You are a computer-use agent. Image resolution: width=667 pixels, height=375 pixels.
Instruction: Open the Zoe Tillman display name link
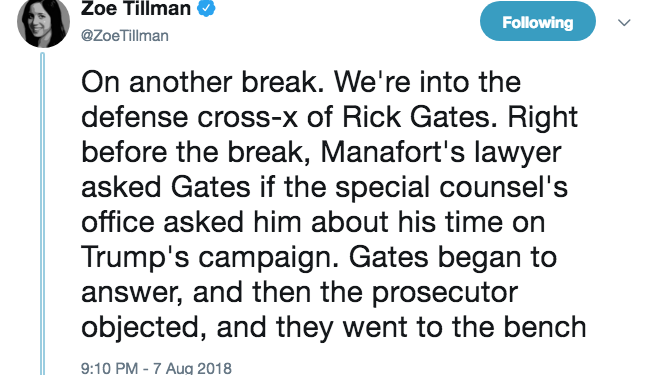coord(136,9)
